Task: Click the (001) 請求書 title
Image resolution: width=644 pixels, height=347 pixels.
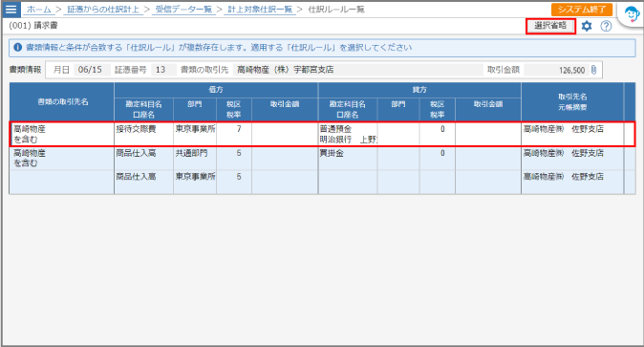Action: coord(33,26)
